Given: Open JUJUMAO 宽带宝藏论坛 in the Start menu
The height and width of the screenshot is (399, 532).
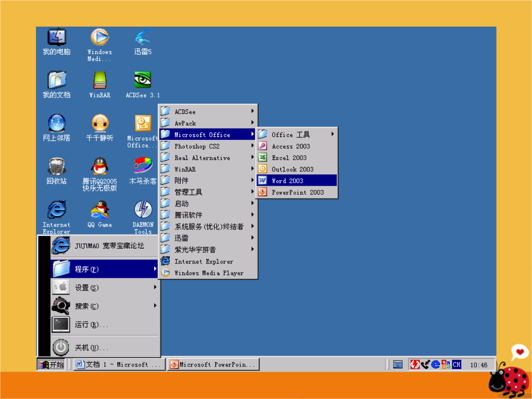Looking at the screenshot, I should tap(104, 246).
